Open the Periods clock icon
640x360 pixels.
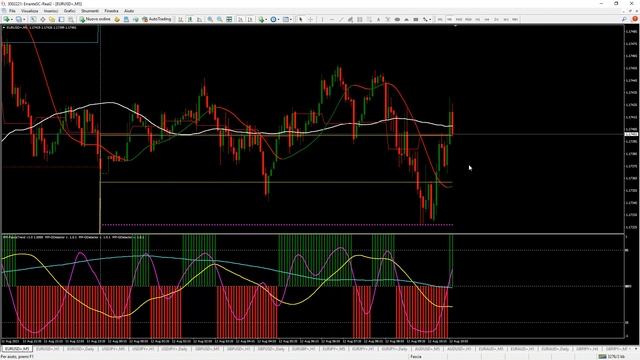pos(273,19)
